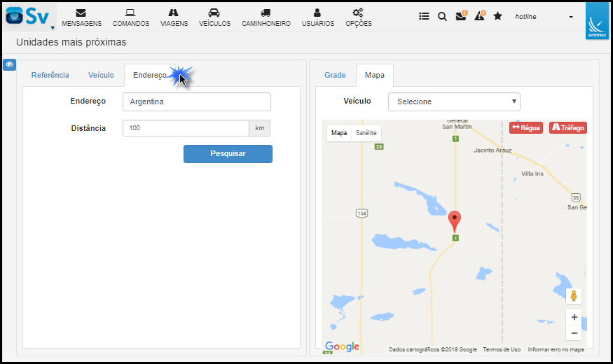Zoom in the map with plus
This screenshot has width=613, height=364.
(574, 317)
